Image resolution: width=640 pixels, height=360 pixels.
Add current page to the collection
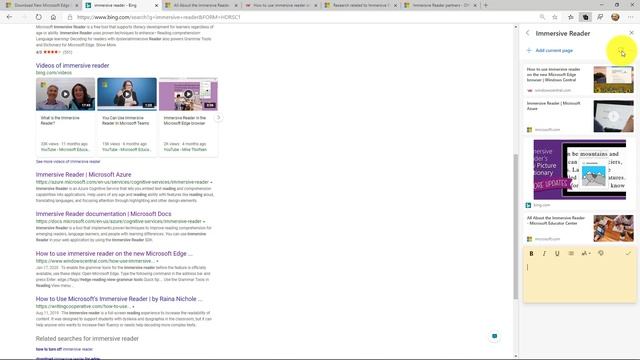(x=550, y=50)
